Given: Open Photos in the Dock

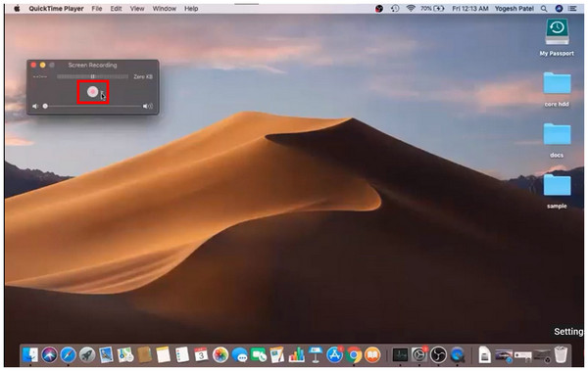Looking at the screenshot, I should point(220,354).
